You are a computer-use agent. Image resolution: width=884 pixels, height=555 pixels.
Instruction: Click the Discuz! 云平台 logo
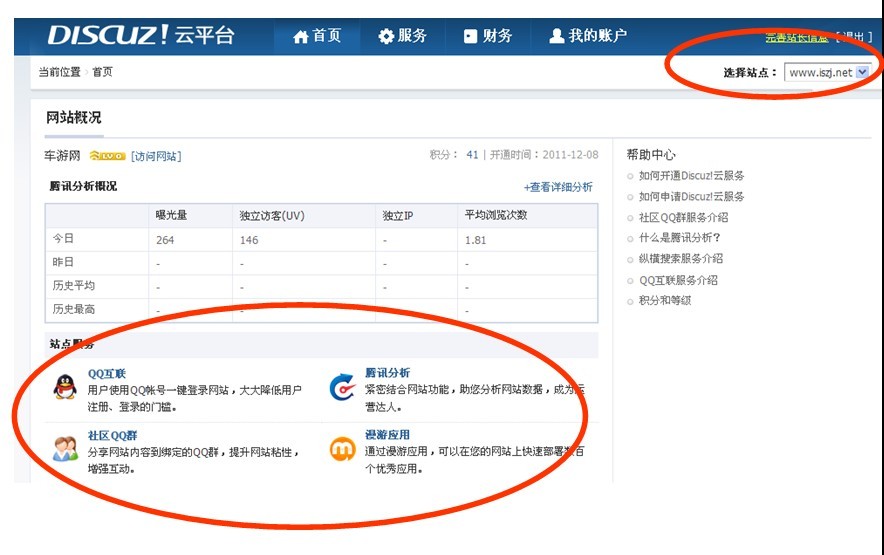141,35
